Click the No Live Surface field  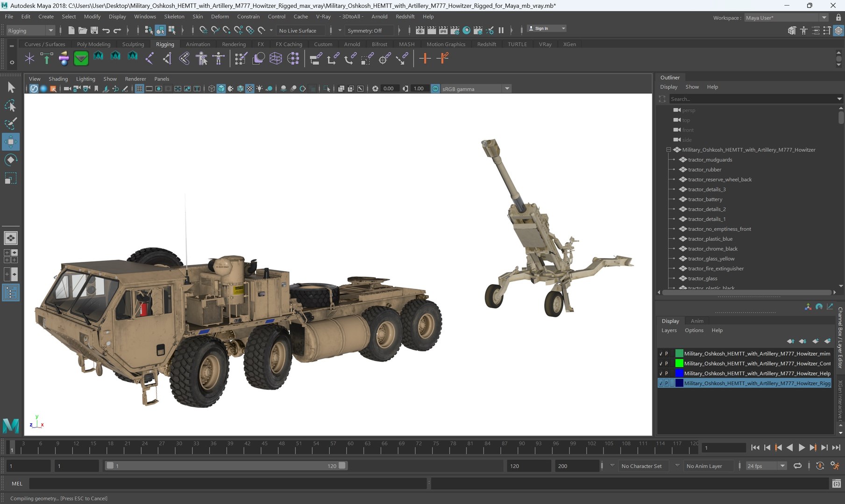[x=300, y=30]
